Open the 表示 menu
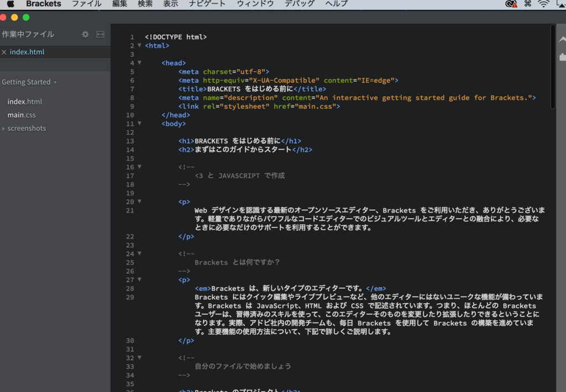The image size is (566, 392). [x=171, y=4]
